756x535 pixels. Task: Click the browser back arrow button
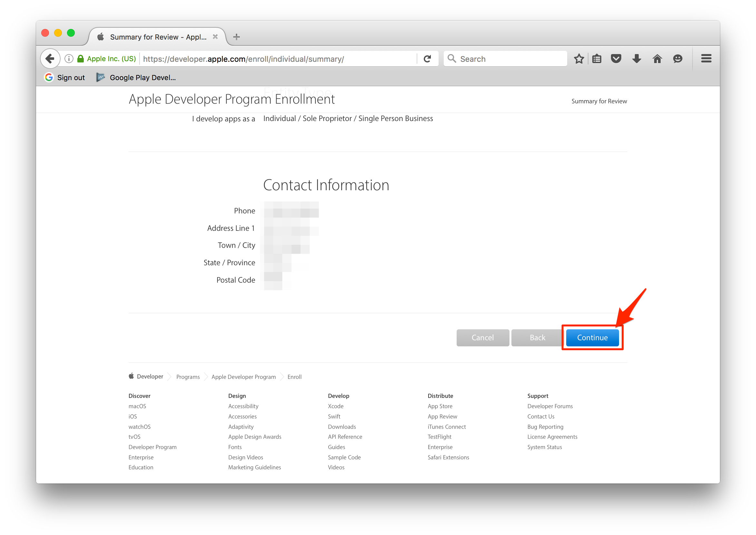pyautogui.click(x=50, y=59)
